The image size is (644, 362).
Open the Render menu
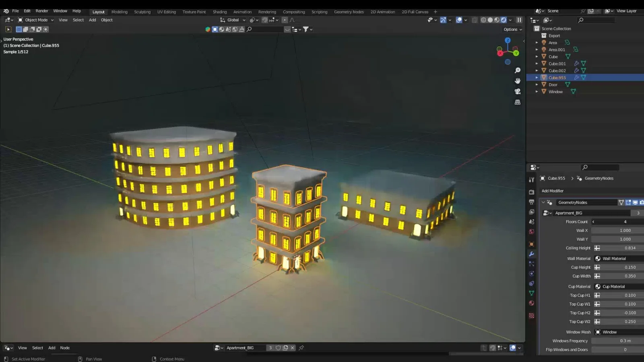(42, 11)
